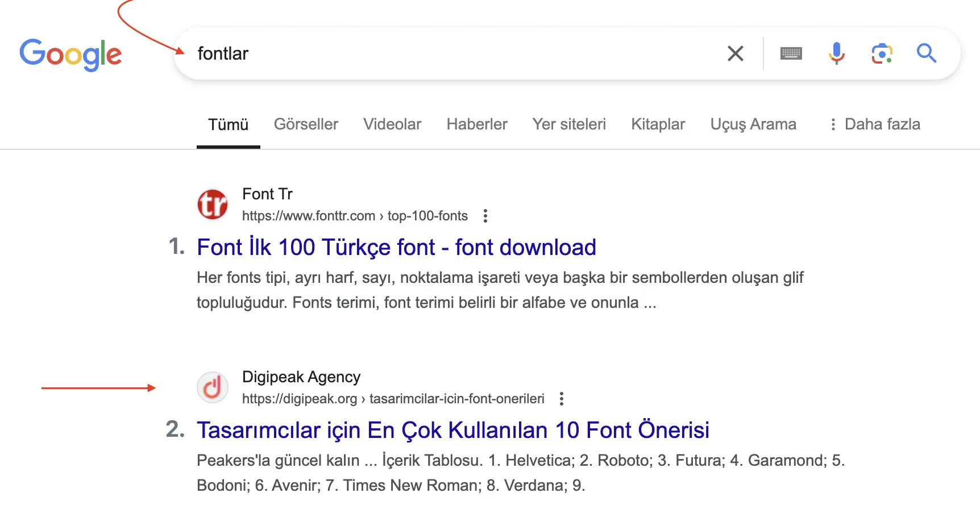Open the on-screen keyboard icon
This screenshot has height=518, width=980.
(x=791, y=53)
